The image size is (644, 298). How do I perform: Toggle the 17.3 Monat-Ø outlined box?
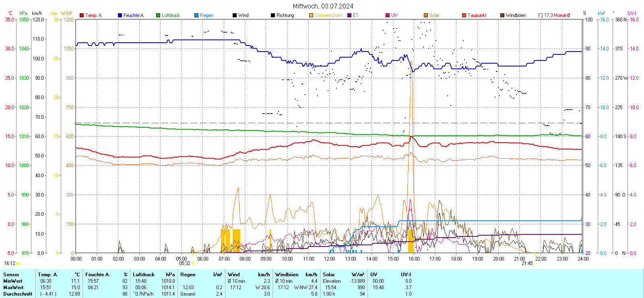541,15
